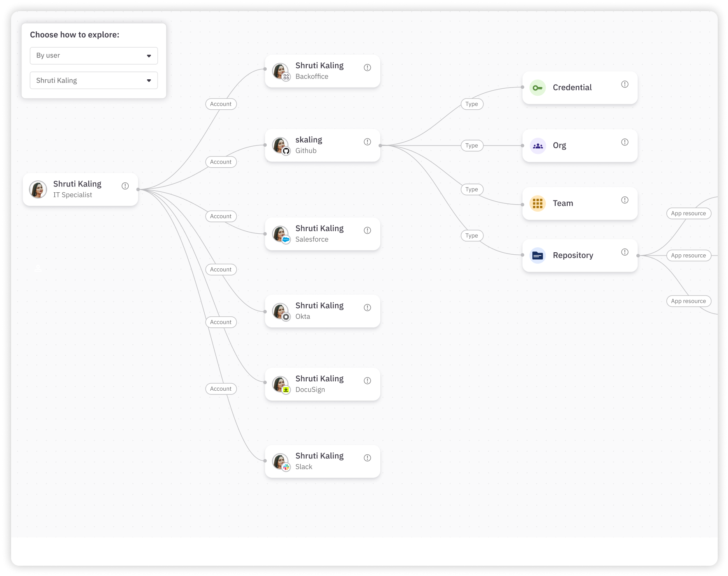Click the green key icon on the Credential node

[537, 88]
